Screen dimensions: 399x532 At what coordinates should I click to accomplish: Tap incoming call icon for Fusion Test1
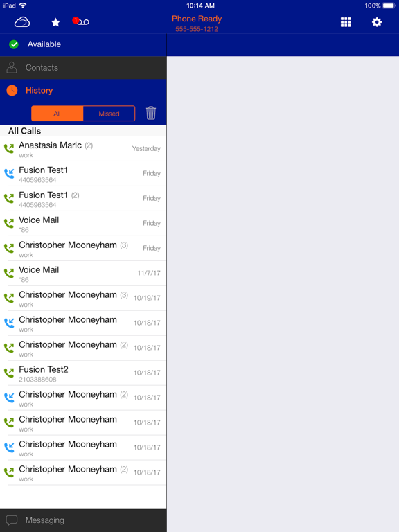[9, 173]
